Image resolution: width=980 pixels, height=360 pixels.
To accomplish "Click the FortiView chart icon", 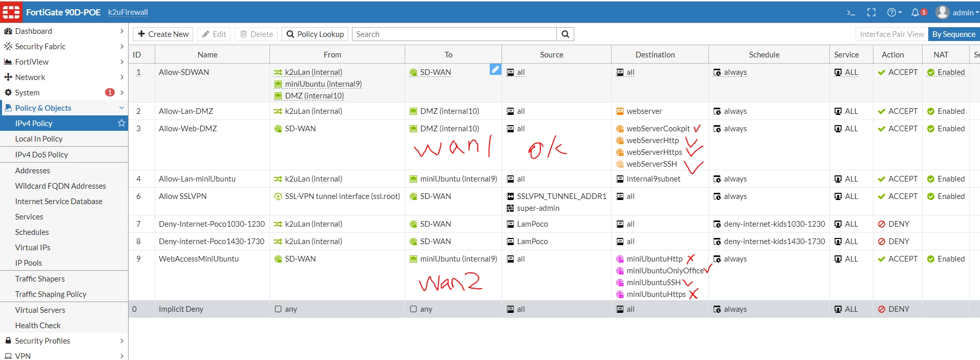I will click(8, 62).
